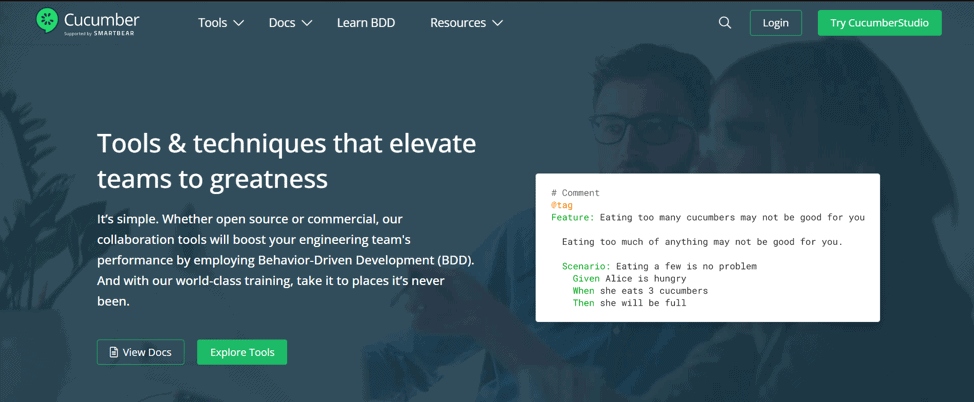This screenshot has width=974, height=402.
Task: Expand the chevron next to Resources
Action: (x=498, y=23)
